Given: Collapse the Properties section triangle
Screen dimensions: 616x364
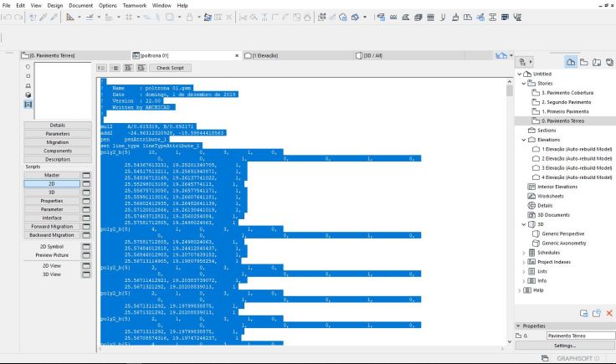Looking at the screenshot, I should [518, 326].
